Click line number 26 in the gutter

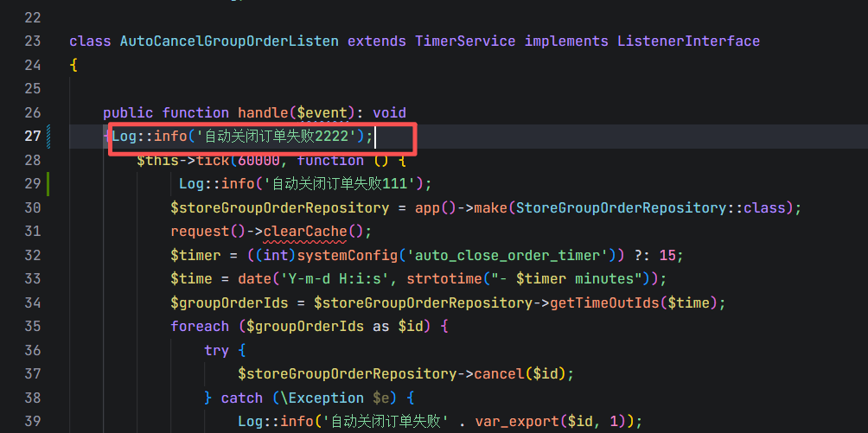click(x=33, y=113)
